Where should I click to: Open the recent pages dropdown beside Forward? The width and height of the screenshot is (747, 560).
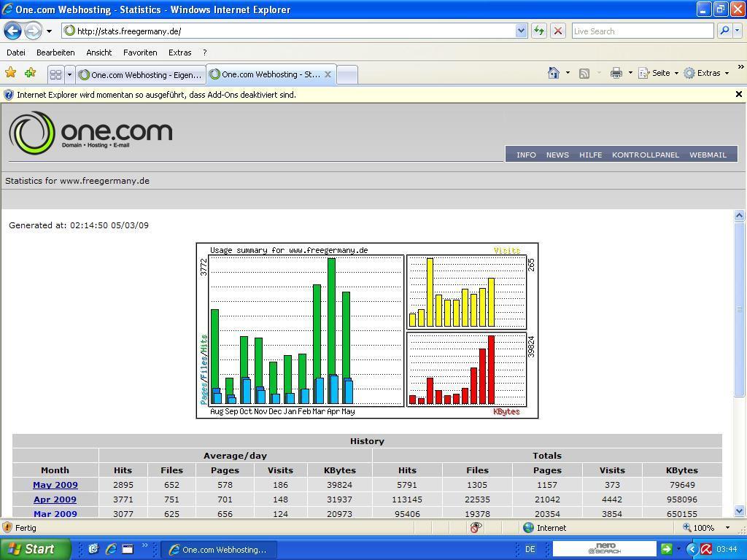tap(49, 31)
